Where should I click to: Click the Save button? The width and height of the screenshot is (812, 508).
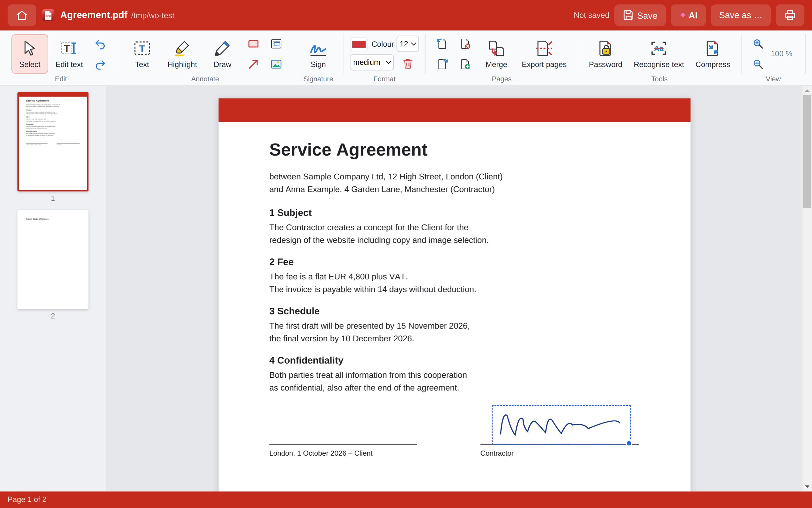click(x=640, y=15)
